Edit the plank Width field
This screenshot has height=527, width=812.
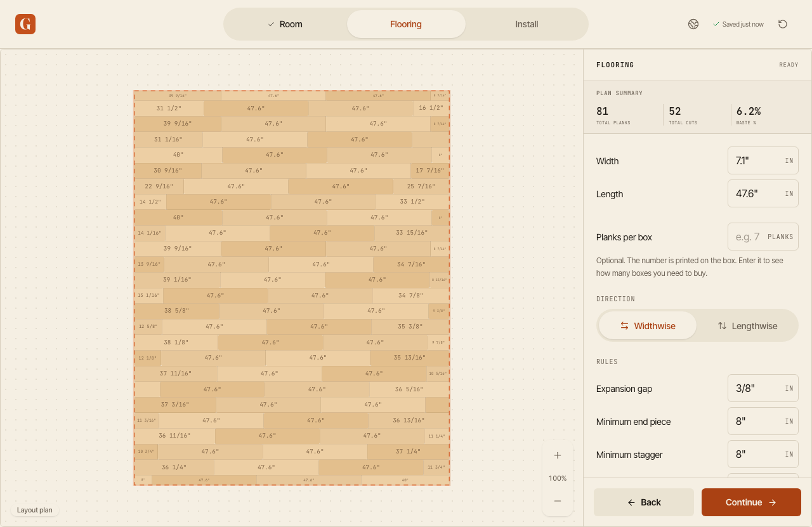(763, 160)
